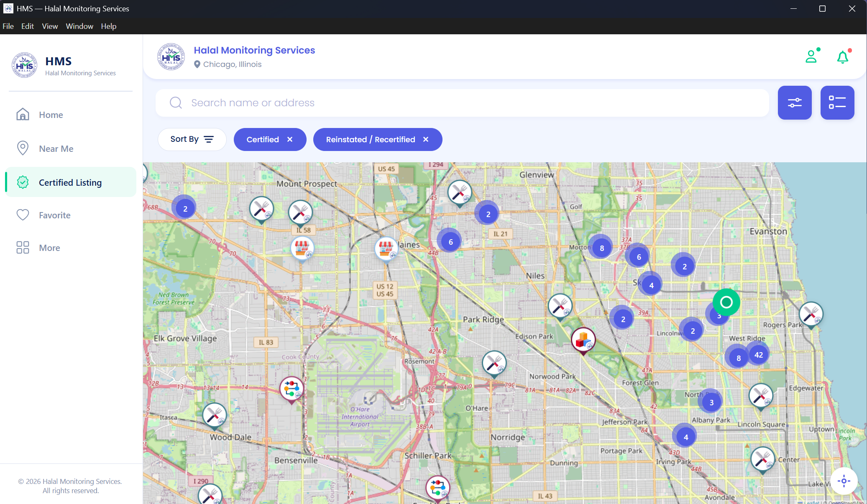Open Near Me in sidebar

(71, 148)
